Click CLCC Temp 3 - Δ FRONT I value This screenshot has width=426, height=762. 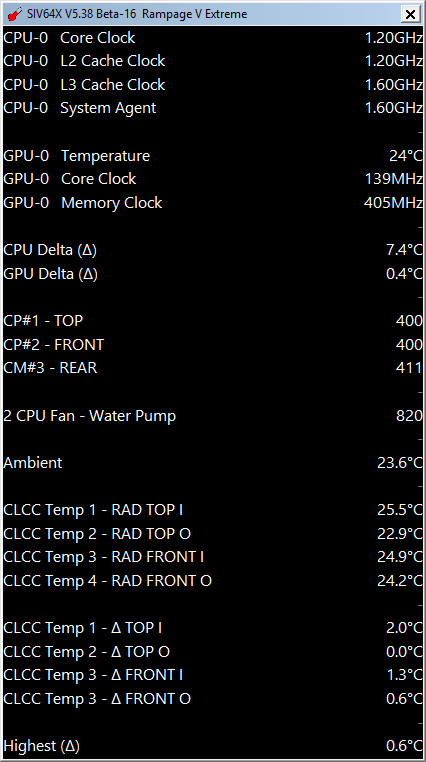pos(404,675)
